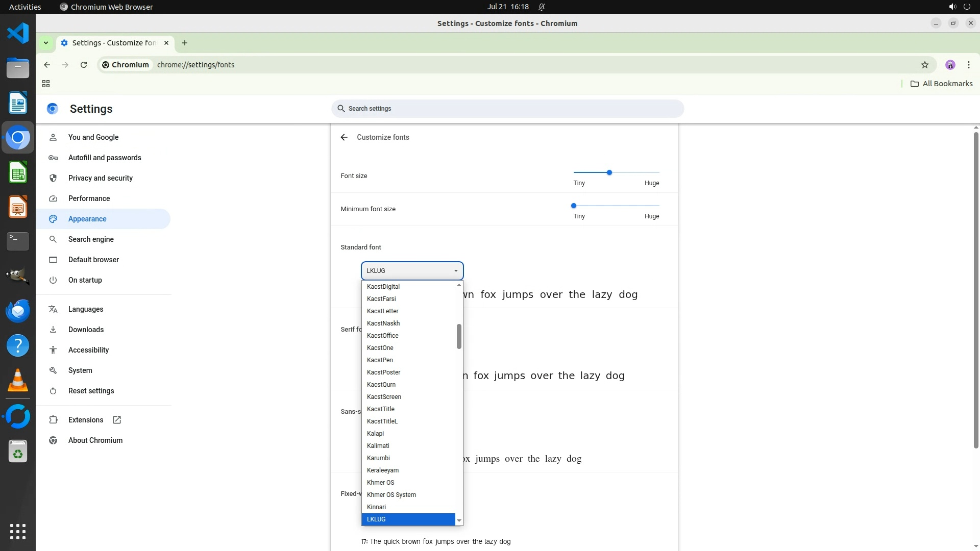
Task: Pick Kalimati in the font list
Action: (x=378, y=446)
